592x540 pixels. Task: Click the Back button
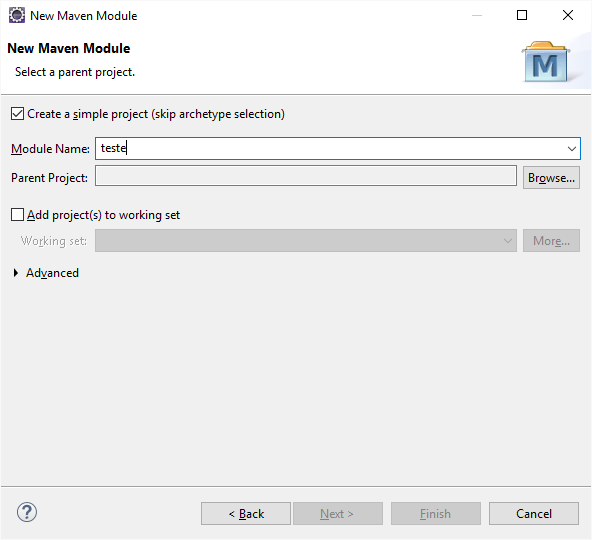click(x=246, y=514)
